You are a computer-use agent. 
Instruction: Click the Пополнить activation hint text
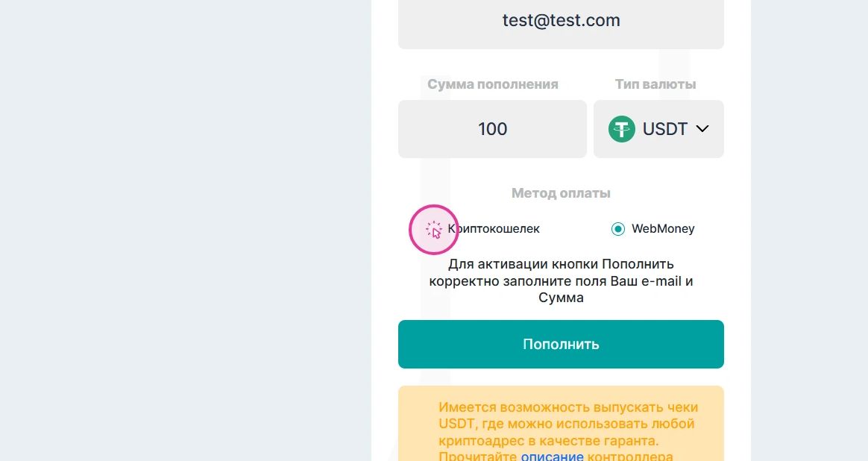pos(561,280)
